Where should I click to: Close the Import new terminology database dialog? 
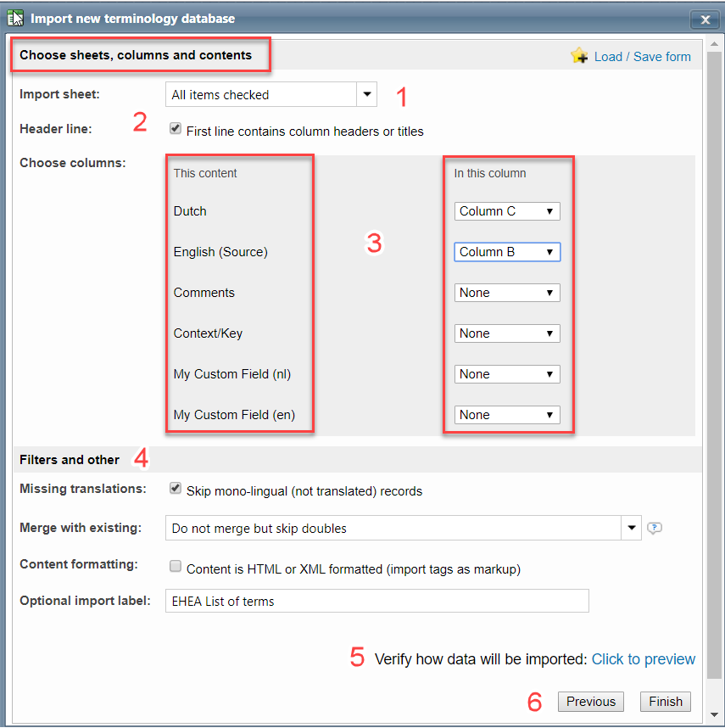point(705,19)
